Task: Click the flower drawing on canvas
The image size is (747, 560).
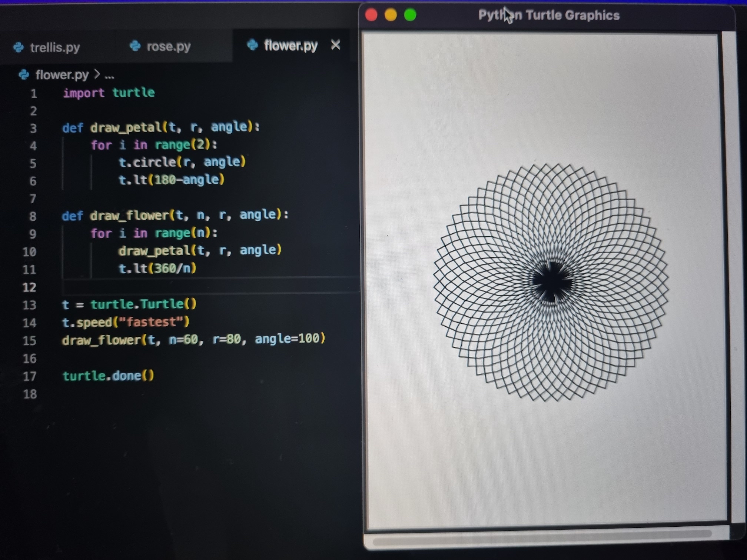Action: coord(551,282)
